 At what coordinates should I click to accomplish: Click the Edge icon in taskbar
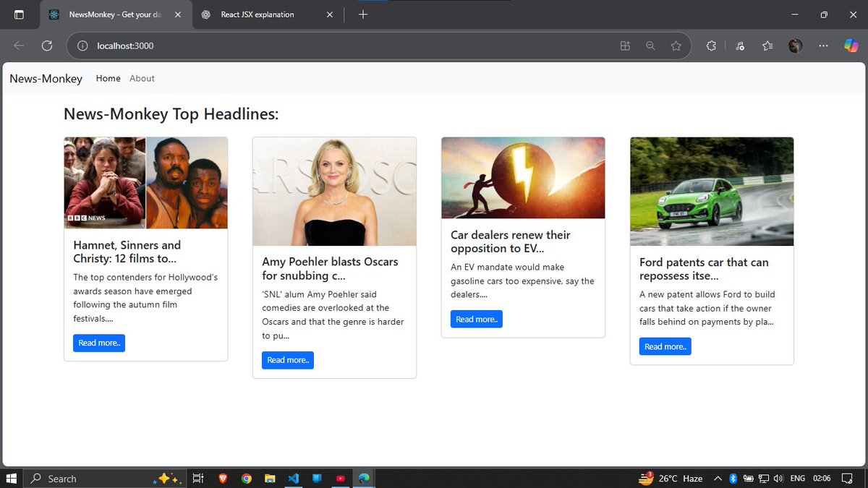tap(364, 479)
